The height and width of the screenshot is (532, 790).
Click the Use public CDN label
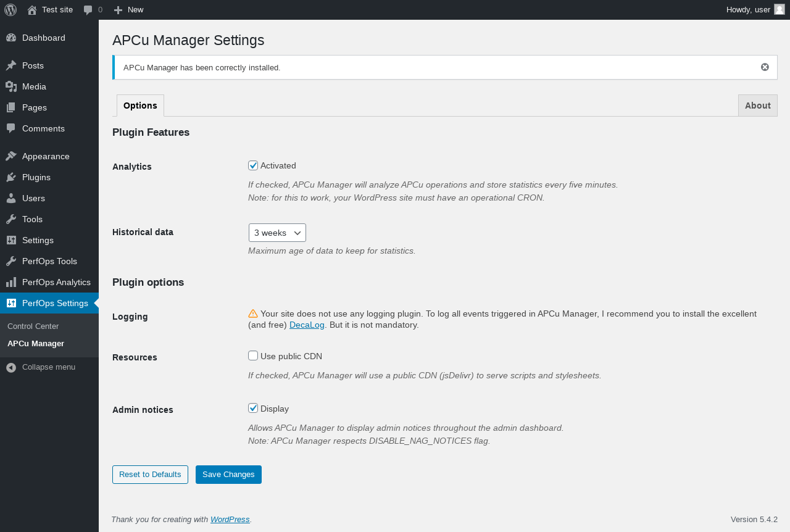291,356
